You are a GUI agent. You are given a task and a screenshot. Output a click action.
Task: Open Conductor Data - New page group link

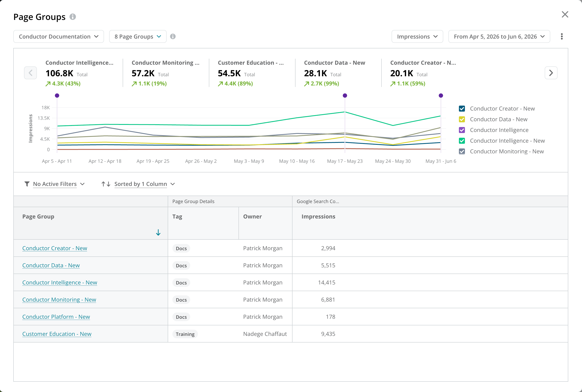[x=51, y=265]
